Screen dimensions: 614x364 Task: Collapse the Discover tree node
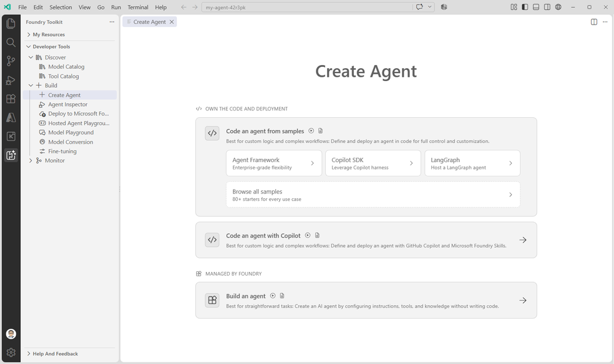(31, 58)
